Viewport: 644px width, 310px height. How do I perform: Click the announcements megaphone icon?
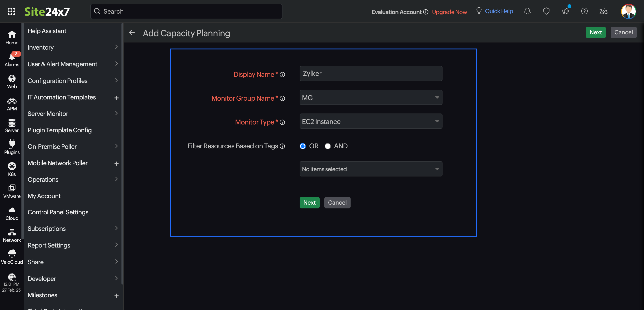565,11
